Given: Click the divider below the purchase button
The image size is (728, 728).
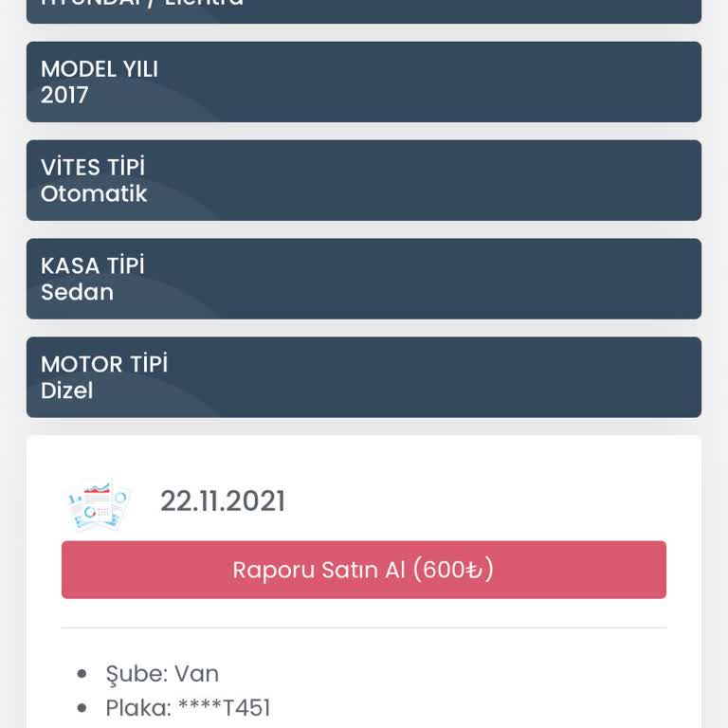Looking at the screenshot, I should coord(364,628).
